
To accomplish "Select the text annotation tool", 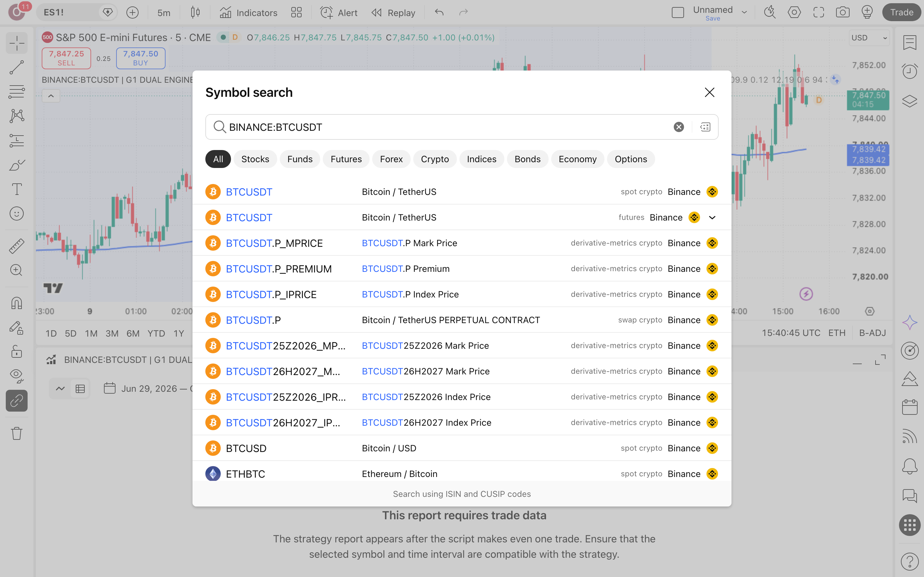I will [x=16, y=189].
